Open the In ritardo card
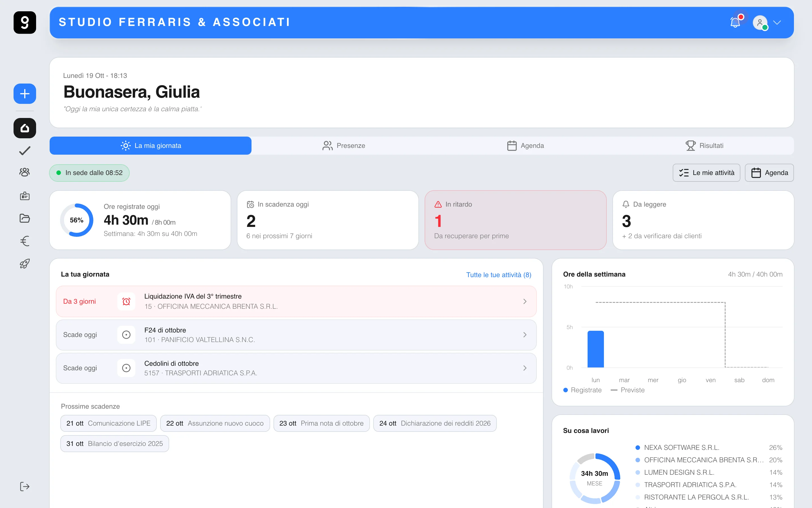The width and height of the screenshot is (812, 508). (x=515, y=220)
